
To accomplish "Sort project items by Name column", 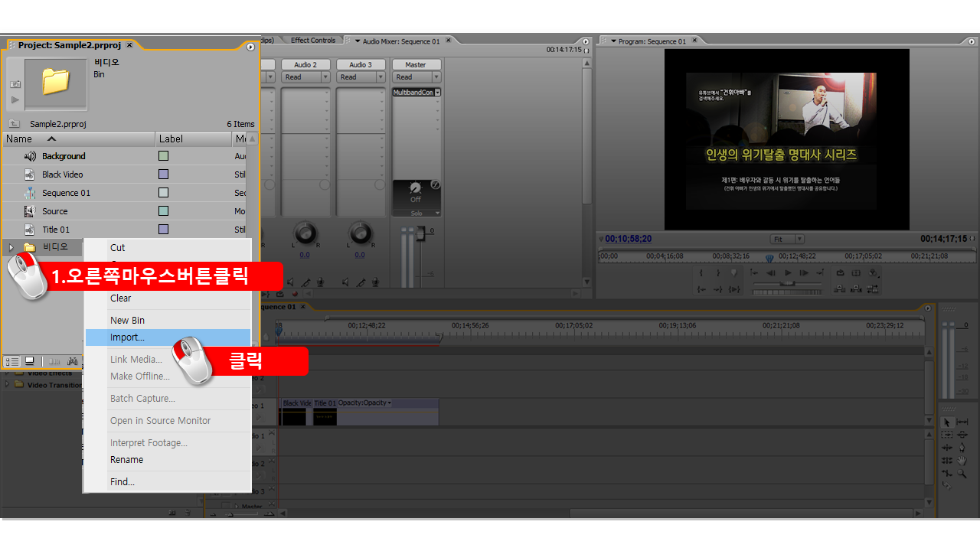I will click(x=79, y=139).
